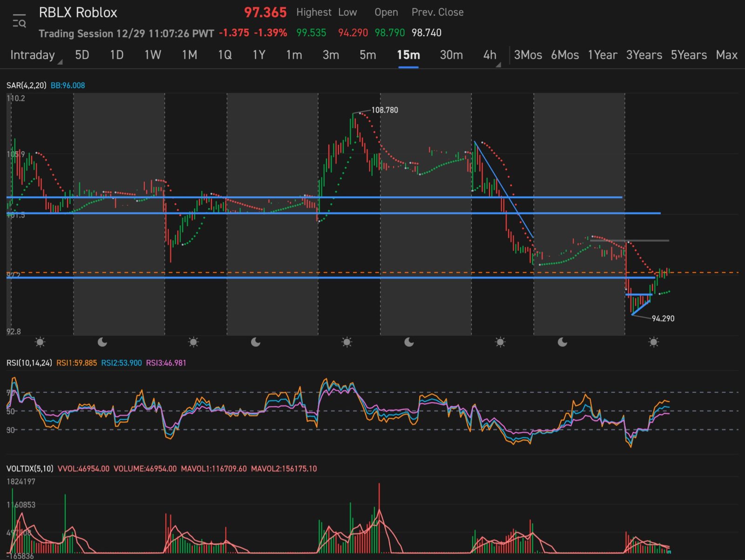Click the Highest value 99.535
This screenshot has height=560, width=745.
click(x=311, y=33)
